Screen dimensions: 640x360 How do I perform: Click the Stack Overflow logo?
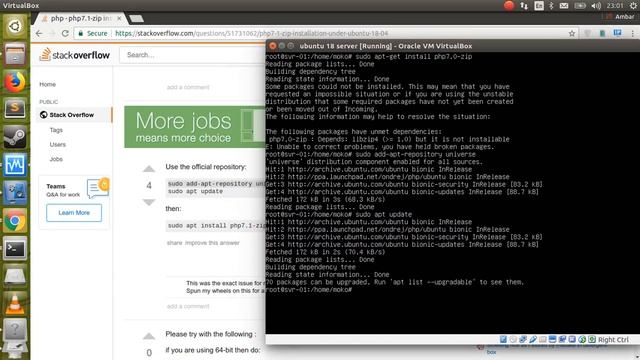75,55
